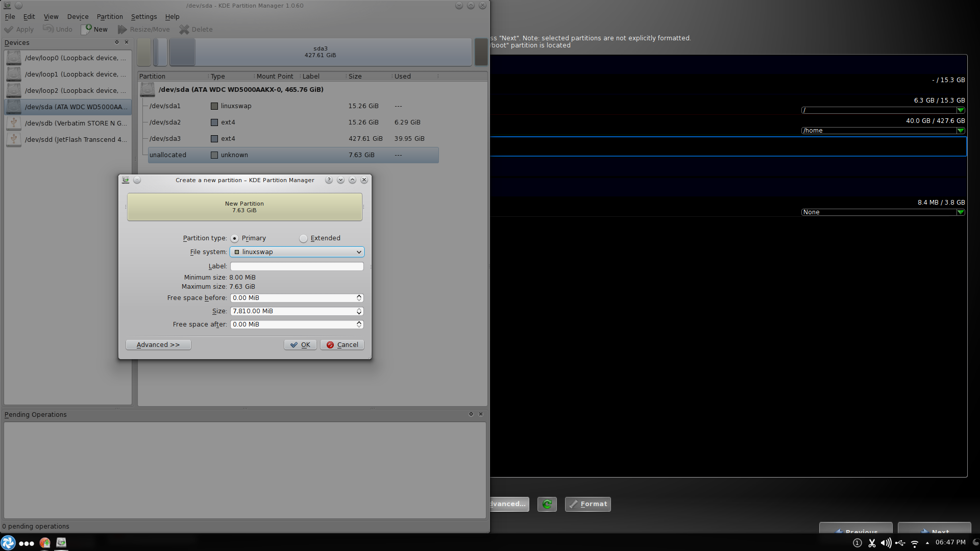The width and height of the screenshot is (980, 551).
Task: Click the Size value field
Action: [293, 311]
